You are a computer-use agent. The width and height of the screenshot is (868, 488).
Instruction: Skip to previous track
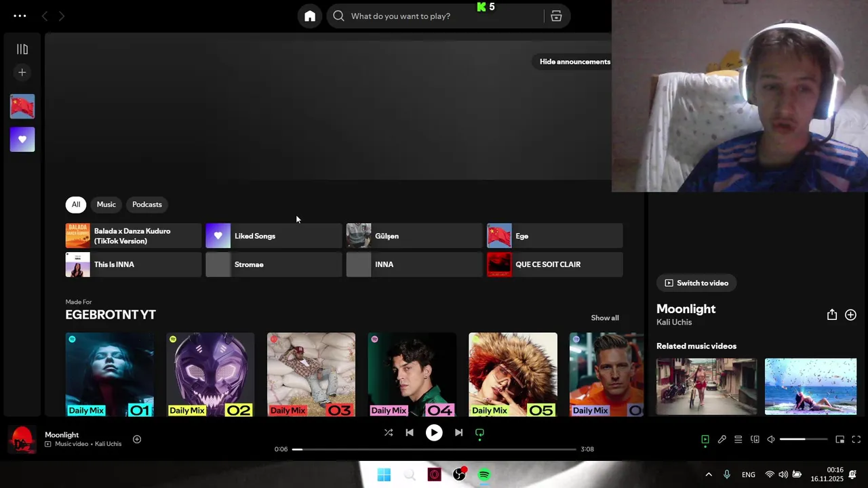pyautogui.click(x=410, y=432)
